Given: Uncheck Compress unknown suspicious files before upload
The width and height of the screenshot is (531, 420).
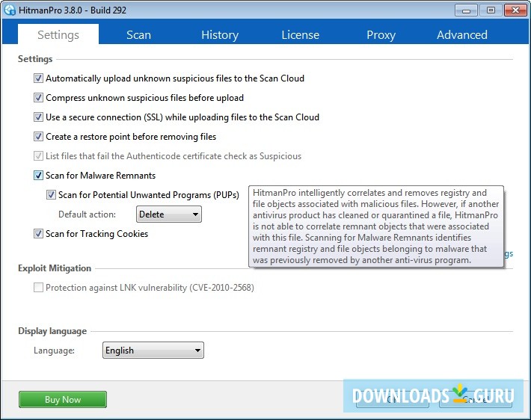Looking at the screenshot, I should click(38, 97).
